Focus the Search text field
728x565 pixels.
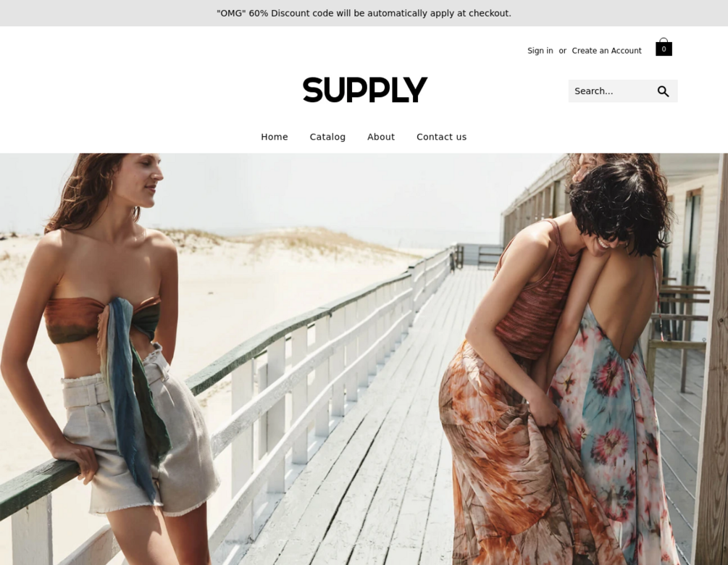click(611, 91)
